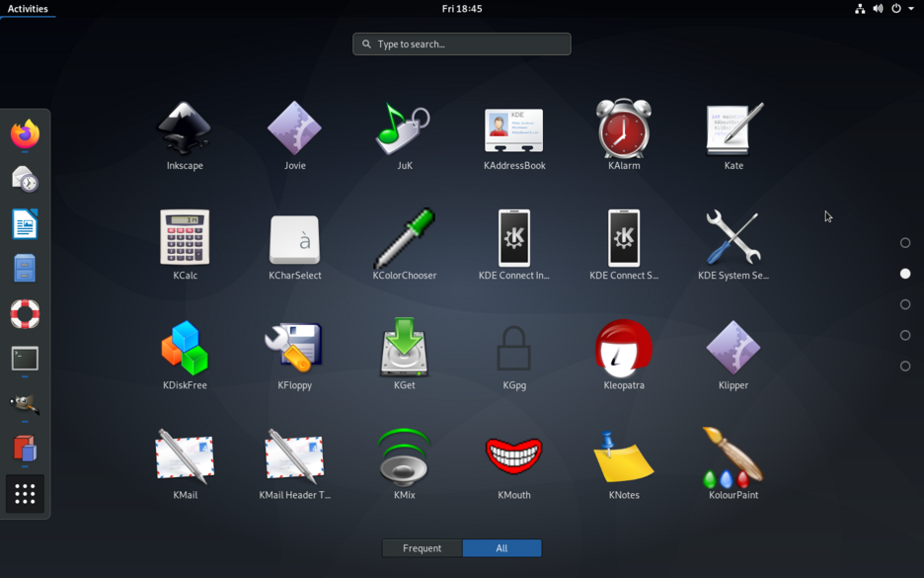This screenshot has width=924, height=578.
Task: Launch Inkscape from the app grid
Action: 185,135
